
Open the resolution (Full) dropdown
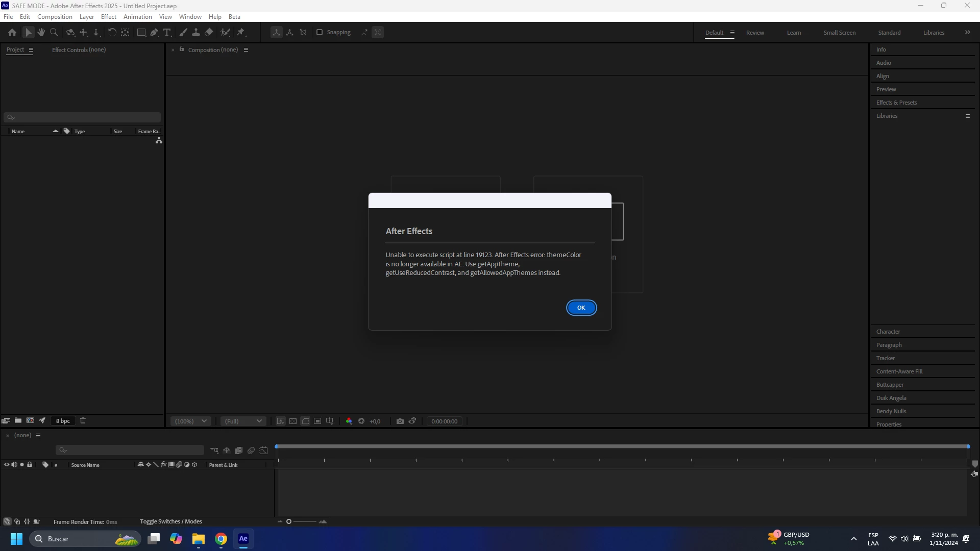click(243, 421)
